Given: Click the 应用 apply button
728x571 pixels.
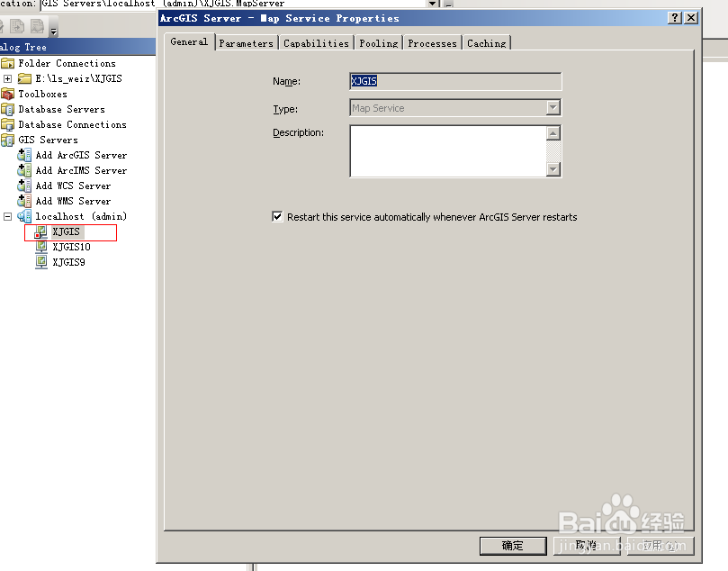Looking at the screenshot, I should coord(661,546).
